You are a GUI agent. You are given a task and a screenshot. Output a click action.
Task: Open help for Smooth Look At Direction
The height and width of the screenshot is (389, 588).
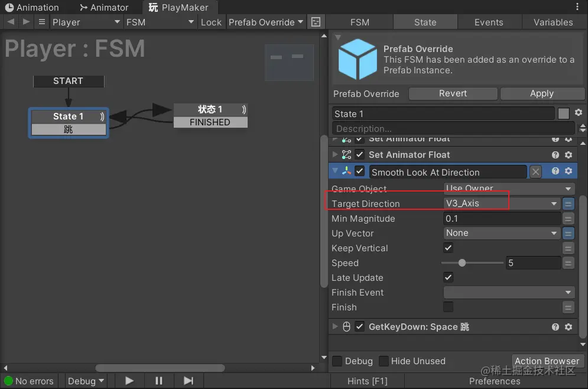[555, 171]
